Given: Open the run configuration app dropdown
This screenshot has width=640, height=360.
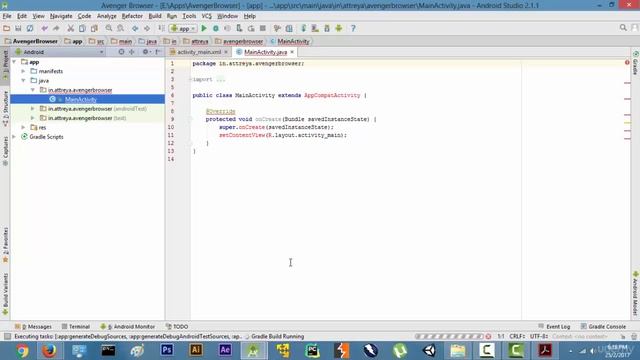Looking at the screenshot, I should coord(183,28).
